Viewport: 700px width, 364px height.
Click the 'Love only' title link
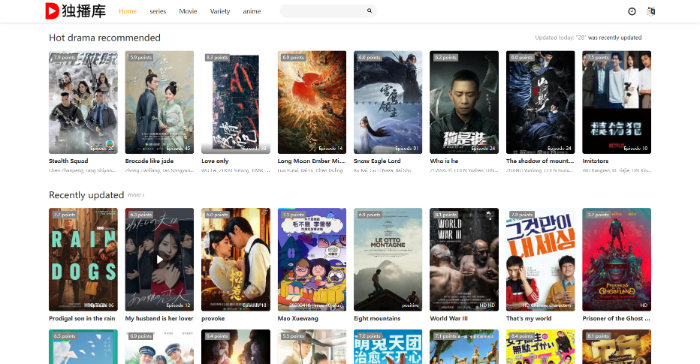pyautogui.click(x=215, y=161)
